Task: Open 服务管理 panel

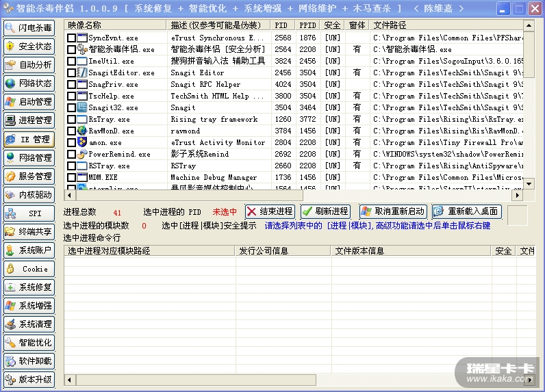Action: (x=29, y=176)
